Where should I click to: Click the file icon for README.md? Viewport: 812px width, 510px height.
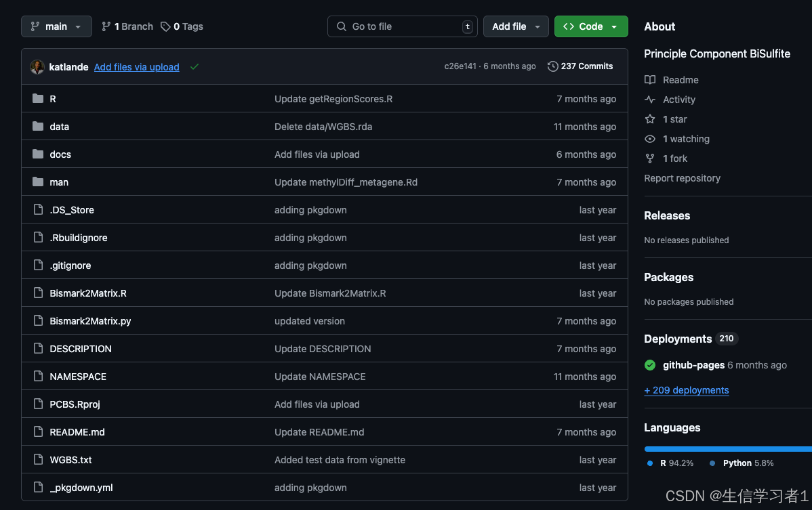click(x=38, y=431)
